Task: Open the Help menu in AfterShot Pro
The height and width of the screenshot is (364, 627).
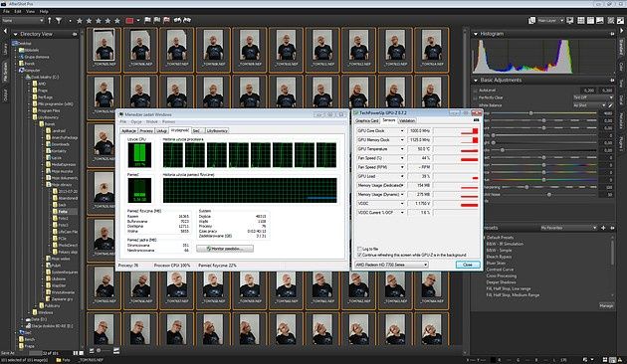Action: pyautogui.click(x=44, y=11)
